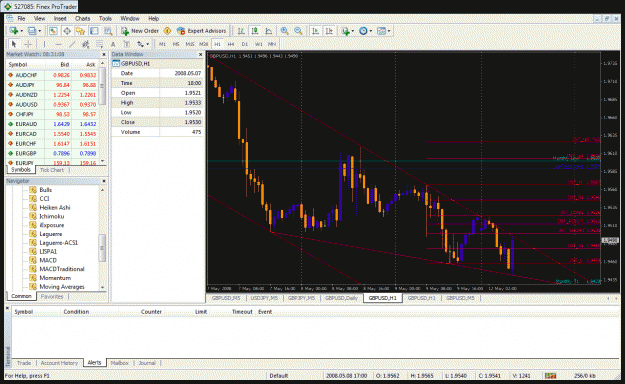Image resolution: width=625 pixels, height=384 pixels.
Task: Expand the Indicators dropdown arrow
Action: point(353,31)
